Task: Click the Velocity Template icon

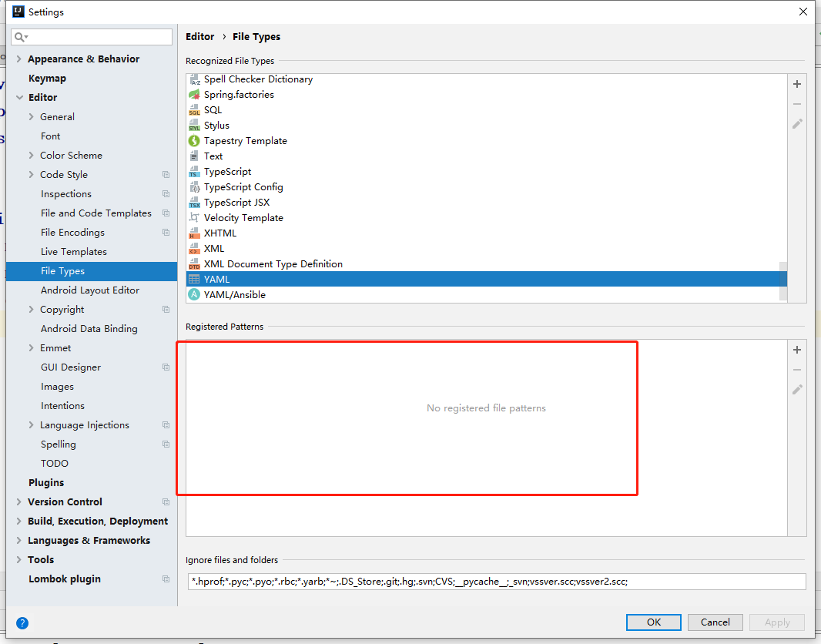Action: pos(194,218)
